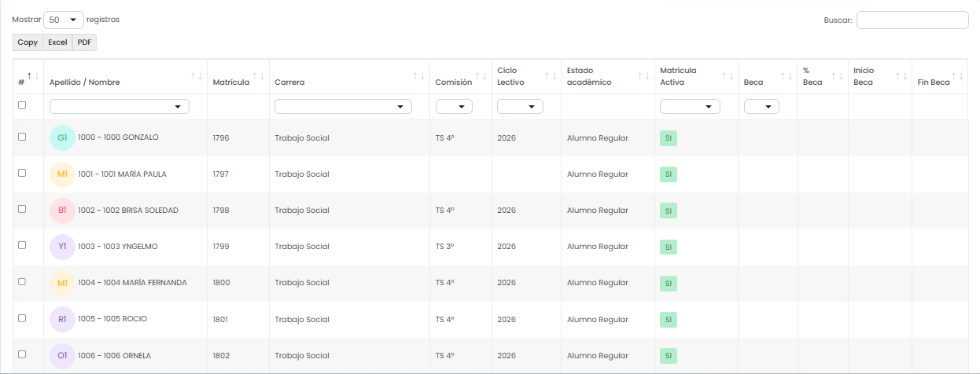Click name 1002 - 1002 BRISA SOLEDAD

(128, 210)
